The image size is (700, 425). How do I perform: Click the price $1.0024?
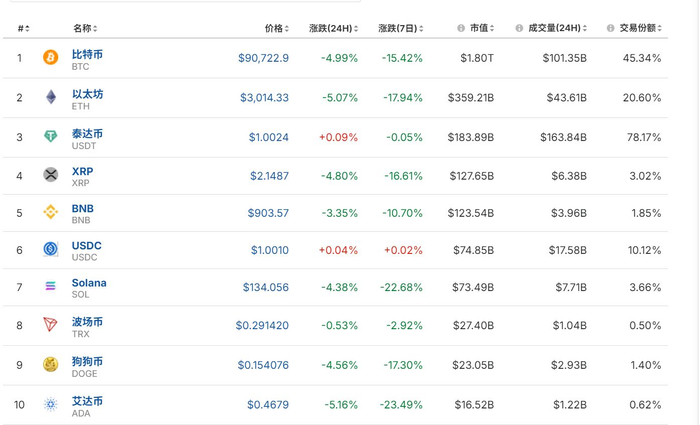tap(269, 137)
